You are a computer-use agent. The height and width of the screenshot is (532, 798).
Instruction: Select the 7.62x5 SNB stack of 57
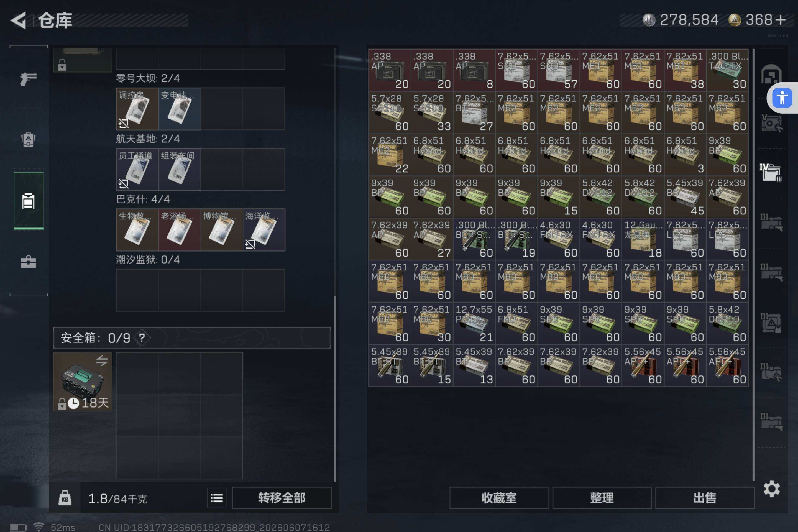559,70
